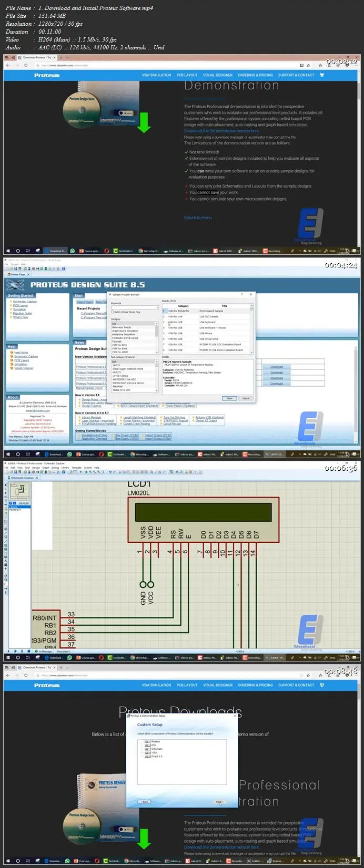Screen dimensions: 364x868
Task: Click the Proteus logo in the 00:02:12 frame
Action: click(47, 76)
